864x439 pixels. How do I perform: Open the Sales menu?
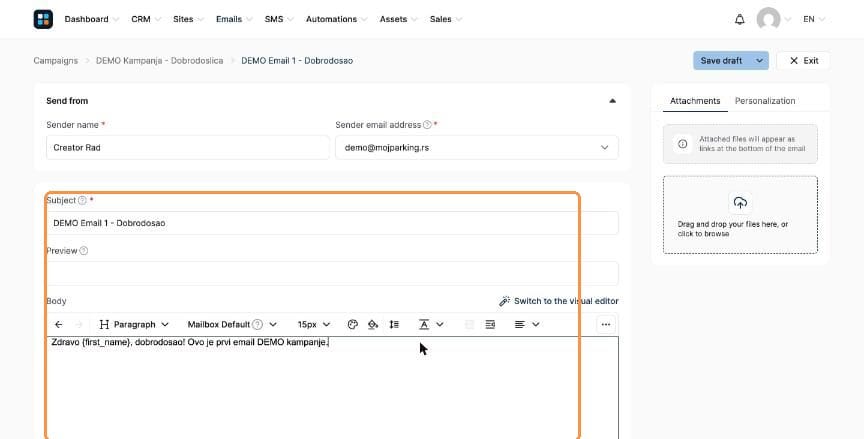pyautogui.click(x=446, y=19)
